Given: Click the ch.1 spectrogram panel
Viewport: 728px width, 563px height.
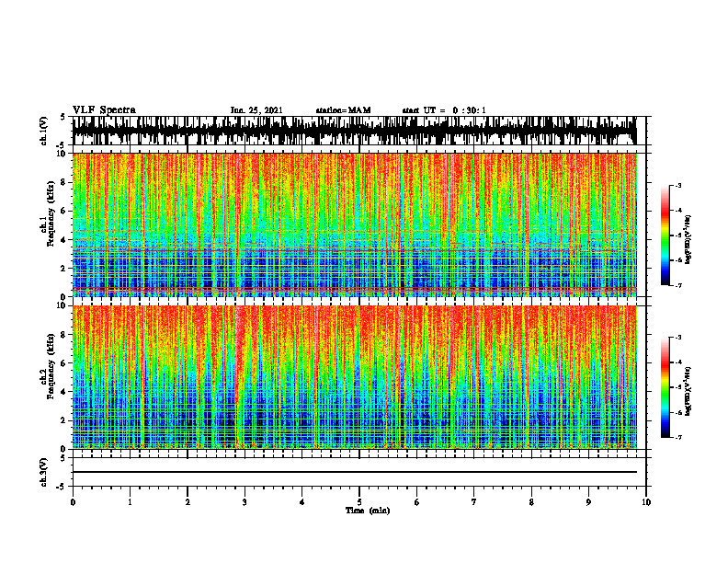Looking at the screenshot, I should click(354, 224).
